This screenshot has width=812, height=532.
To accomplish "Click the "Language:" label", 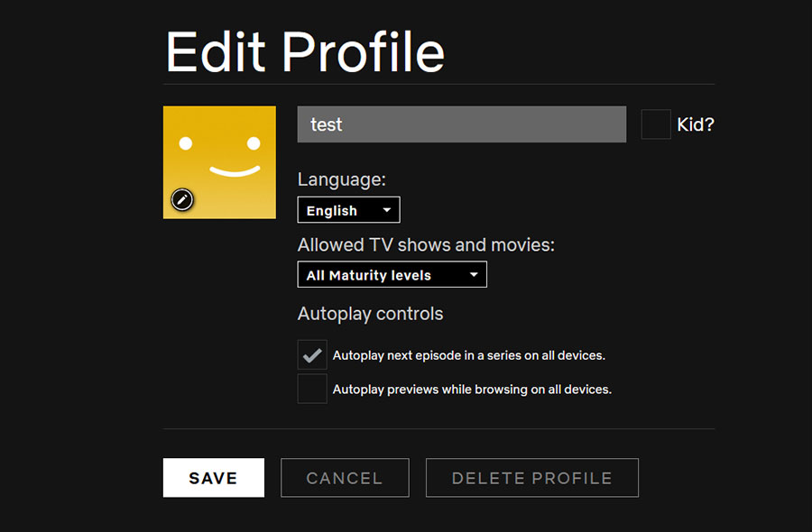I will 341,179.
